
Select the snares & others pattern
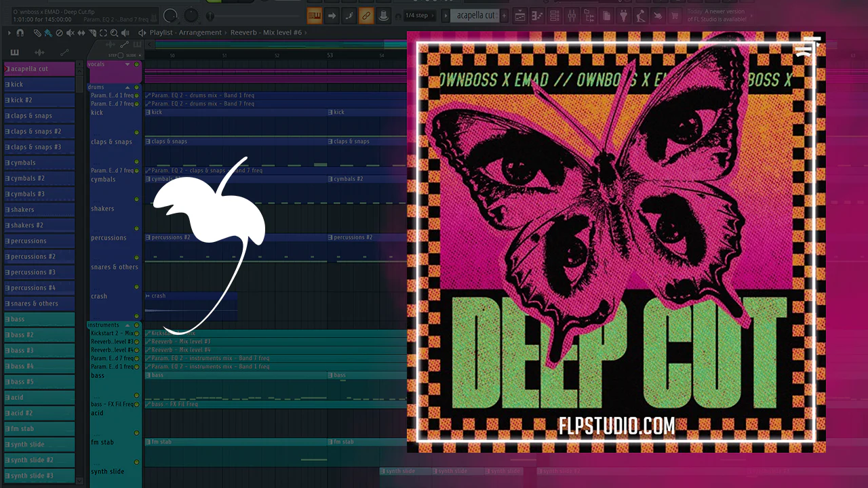pos(39,304)
